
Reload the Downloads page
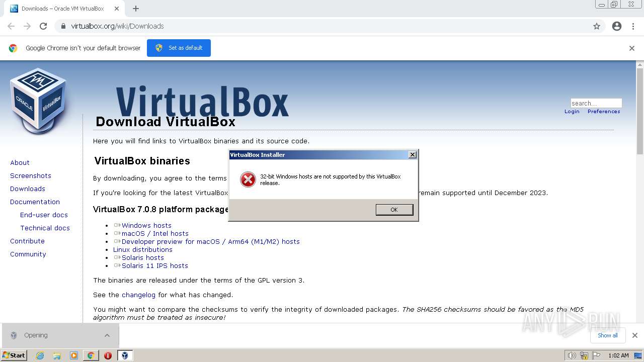click(x=43, y=26)
